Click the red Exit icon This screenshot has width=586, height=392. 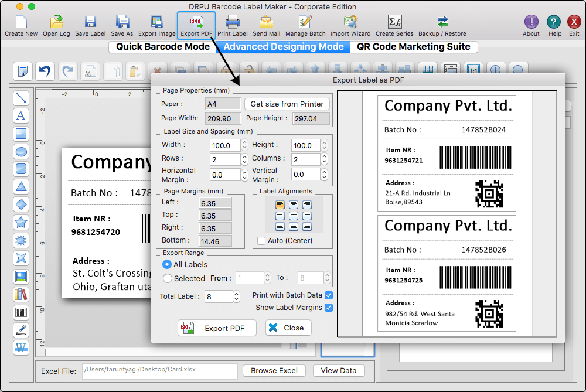[x=574, y=25]
